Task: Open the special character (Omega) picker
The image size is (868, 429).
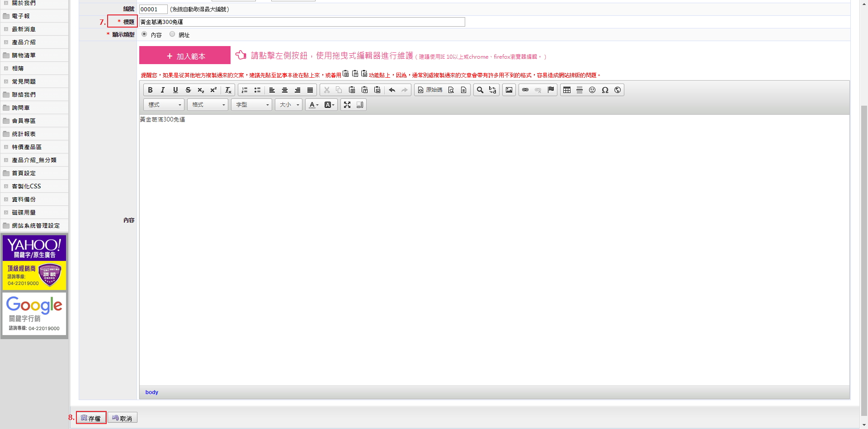Action: pos(605,90)
